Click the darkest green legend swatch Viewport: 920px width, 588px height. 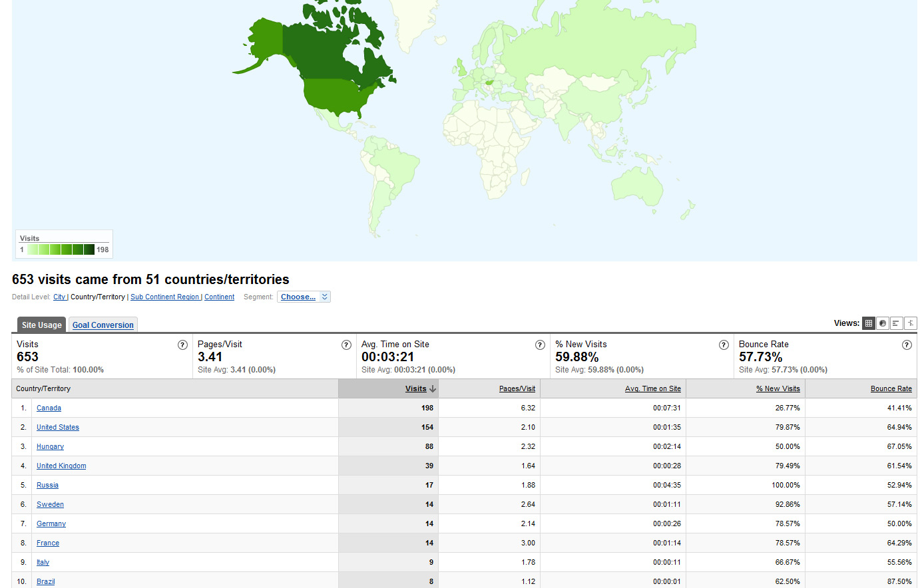89,249
